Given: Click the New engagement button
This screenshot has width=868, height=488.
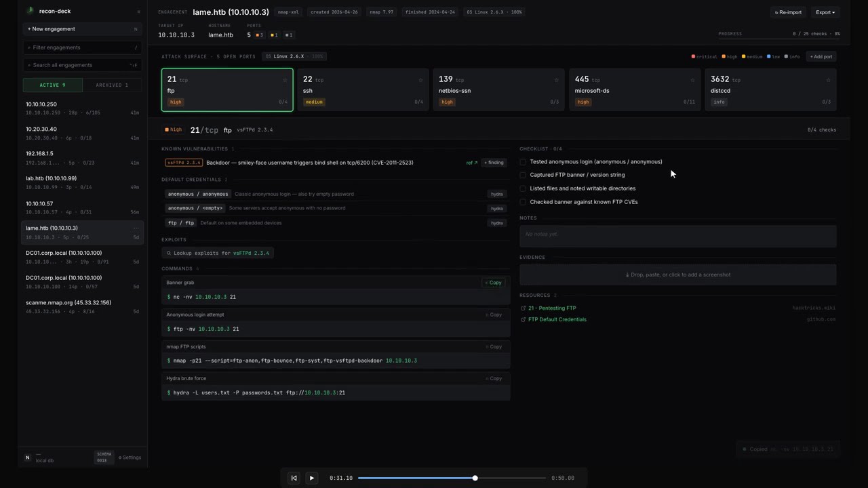Looking at the screenshot, I should click(x=82, y=29).
